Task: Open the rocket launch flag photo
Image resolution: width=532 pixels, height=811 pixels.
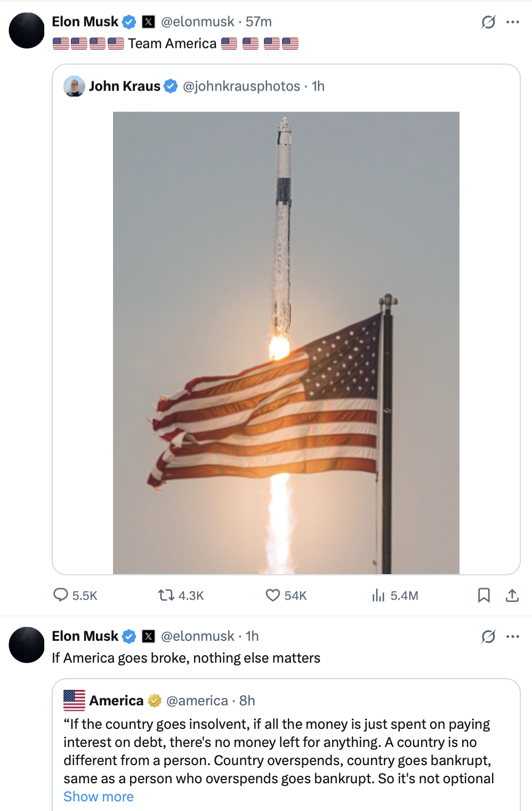Action: click(x=286, y=343)
